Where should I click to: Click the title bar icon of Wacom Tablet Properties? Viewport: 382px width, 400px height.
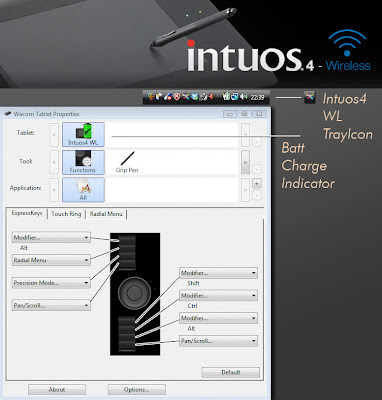(7, 114)
